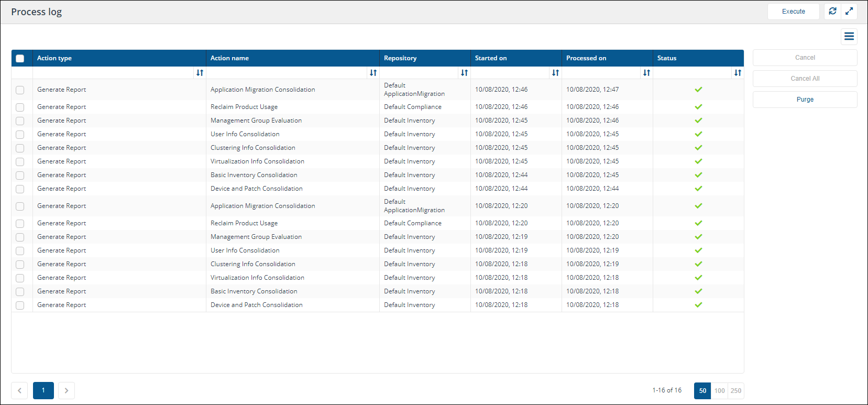Click the refresh icon in the header
868x405 pixels.
click(x=832, y=11)
